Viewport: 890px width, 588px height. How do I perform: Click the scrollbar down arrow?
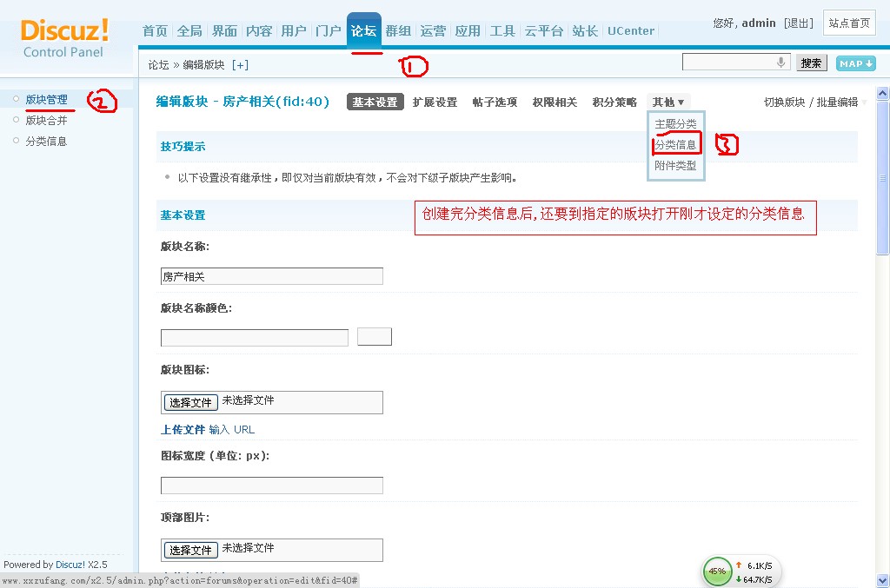point(882,581)
